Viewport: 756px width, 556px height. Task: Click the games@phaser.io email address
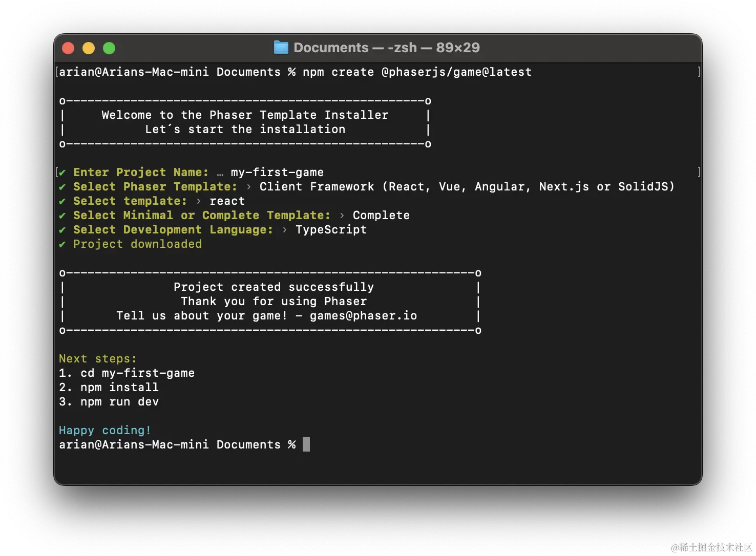coord(363,316)
